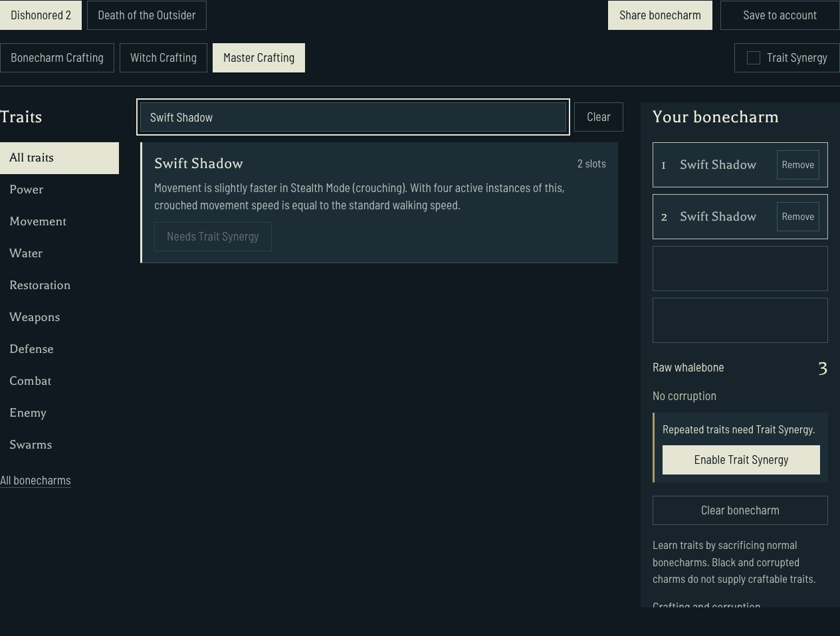Screen dimensions: 840x636
Task: Select the All traits category
Action: coord(59,158)
